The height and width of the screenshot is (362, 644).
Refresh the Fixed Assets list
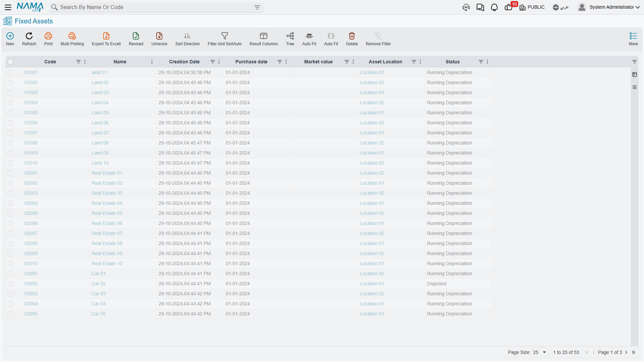(29, 36)
